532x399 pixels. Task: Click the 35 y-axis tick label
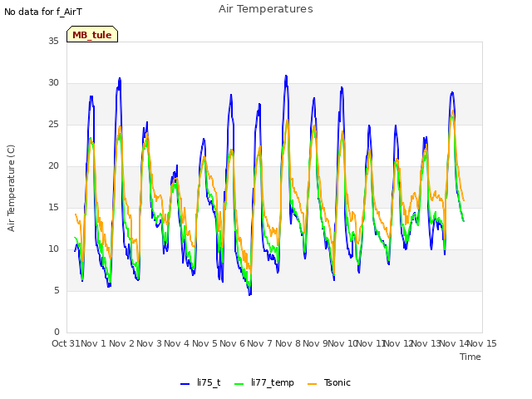(x=53, y=42)
